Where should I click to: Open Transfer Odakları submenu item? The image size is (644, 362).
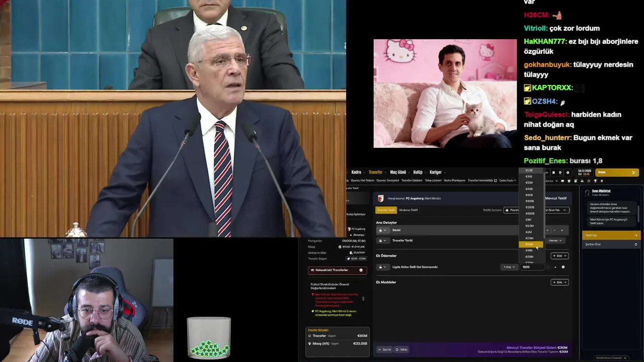[x=412, y=180]
